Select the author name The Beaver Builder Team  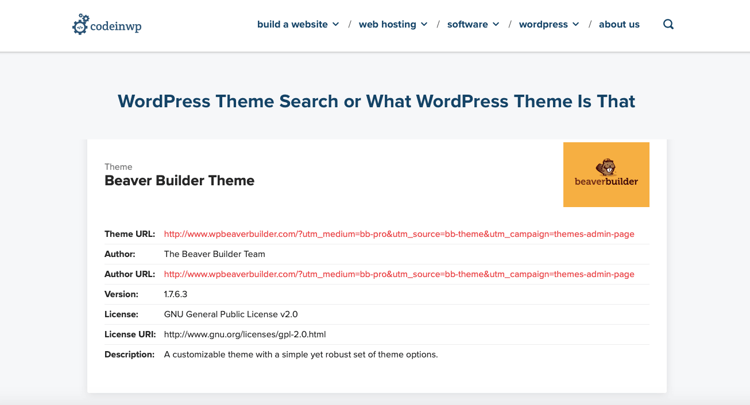click(214, 254)
